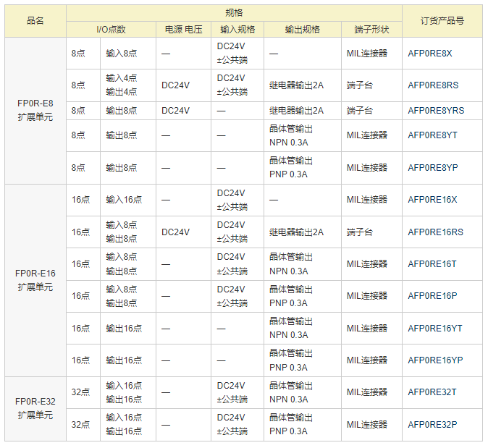
Task: Open order number AFP0RE16X
Action: click(432, 200)
